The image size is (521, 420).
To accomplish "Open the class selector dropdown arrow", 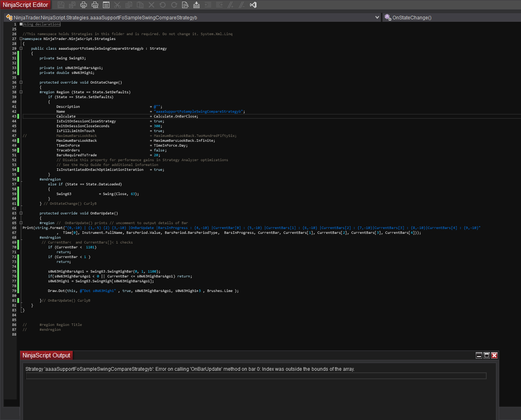I will [x=377, y=17].
